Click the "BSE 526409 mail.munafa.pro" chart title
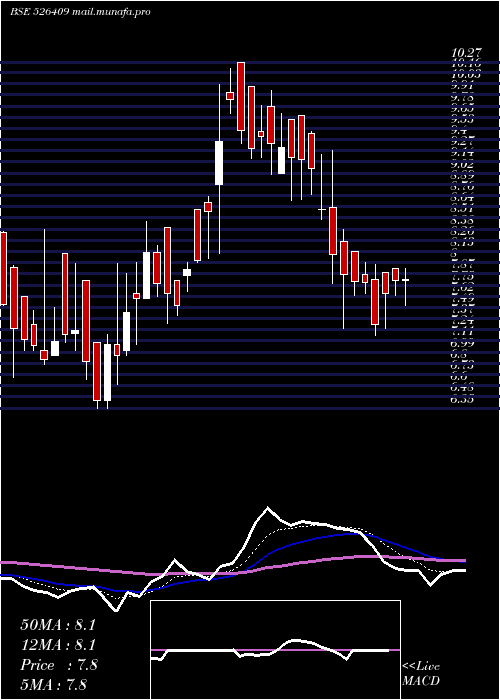Image resolution: width=500 pixels, height=700 pixels. click(80, 12)
